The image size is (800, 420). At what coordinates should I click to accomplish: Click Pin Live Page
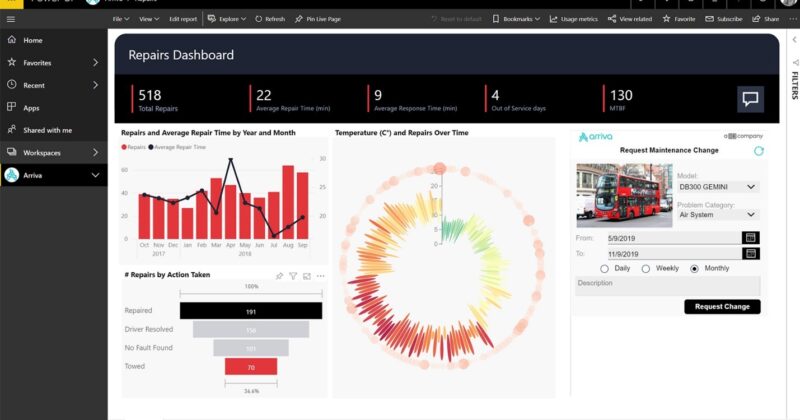point(318,19)
